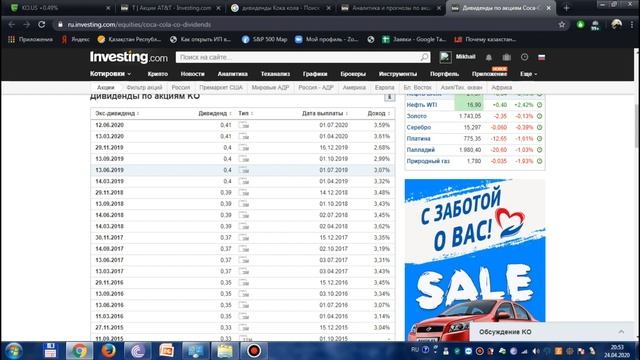Go back with the browser back arrow
The height and width of the screenshot is (360, 640).
[x=11, y=24]
